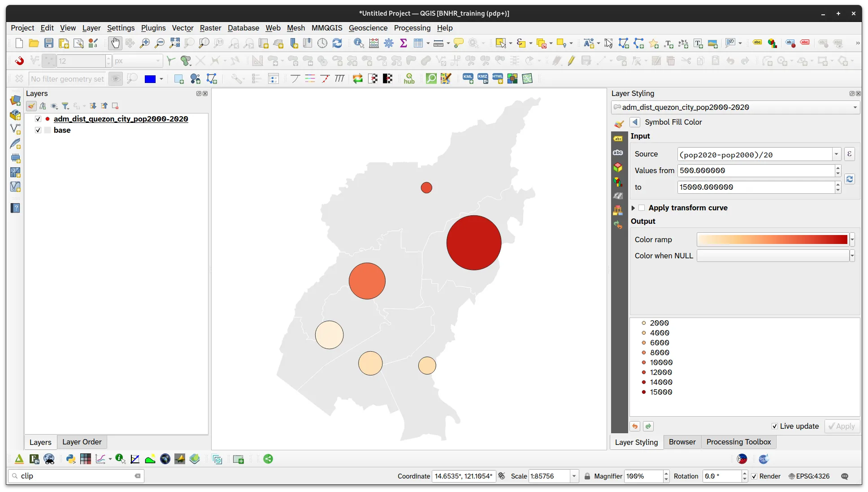Open the Python Console icon
This screenshot has height=492, width=868.
(x=71, y=459)
